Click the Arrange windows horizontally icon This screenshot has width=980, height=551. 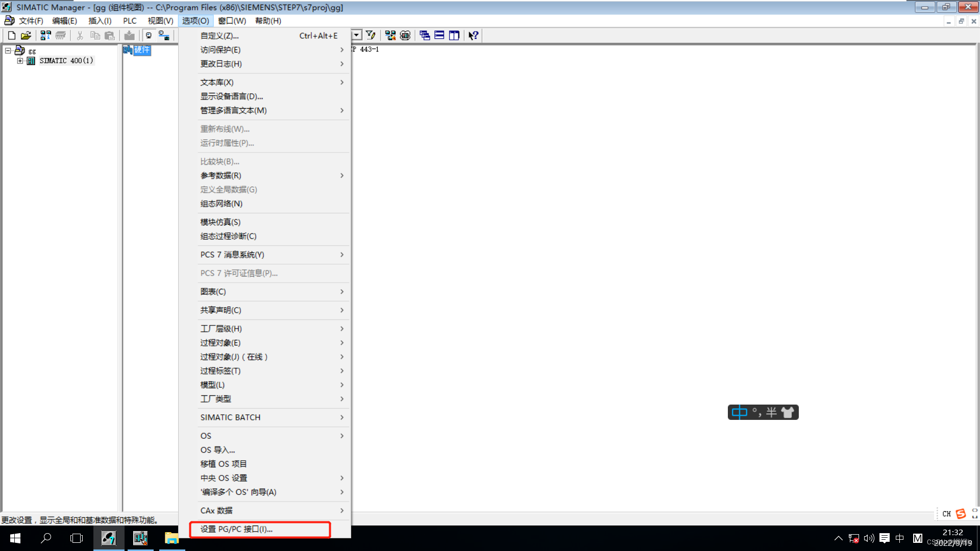pyautogui.click(x=439, y=35)
